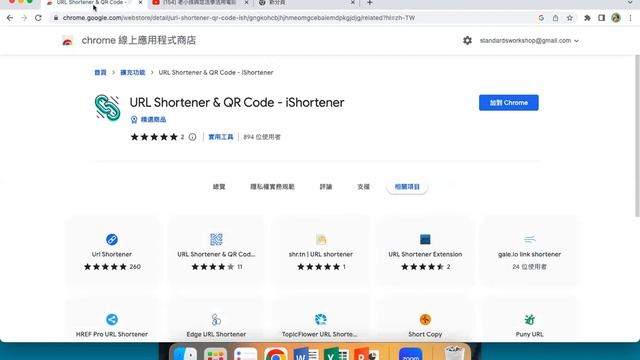Open the 實用工具 category link

pos(221,137)
